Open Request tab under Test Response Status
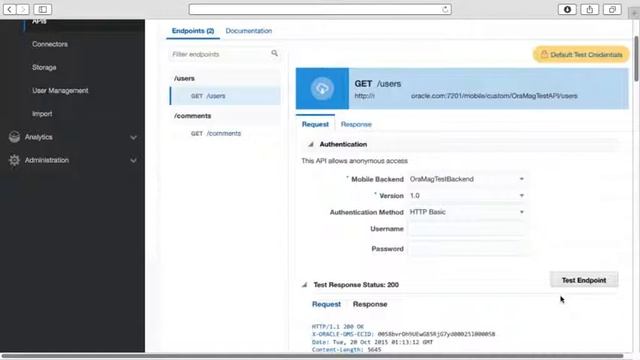 tap(326, 304)
